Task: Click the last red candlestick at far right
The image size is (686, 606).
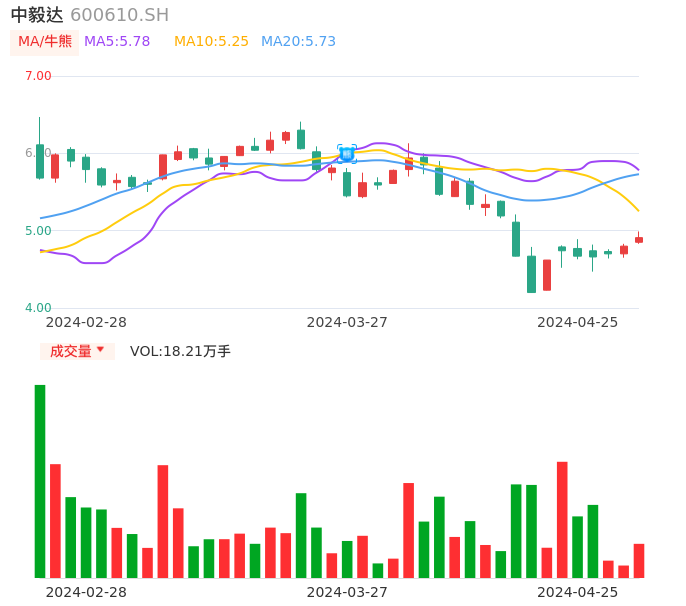Action: point(639,240)
